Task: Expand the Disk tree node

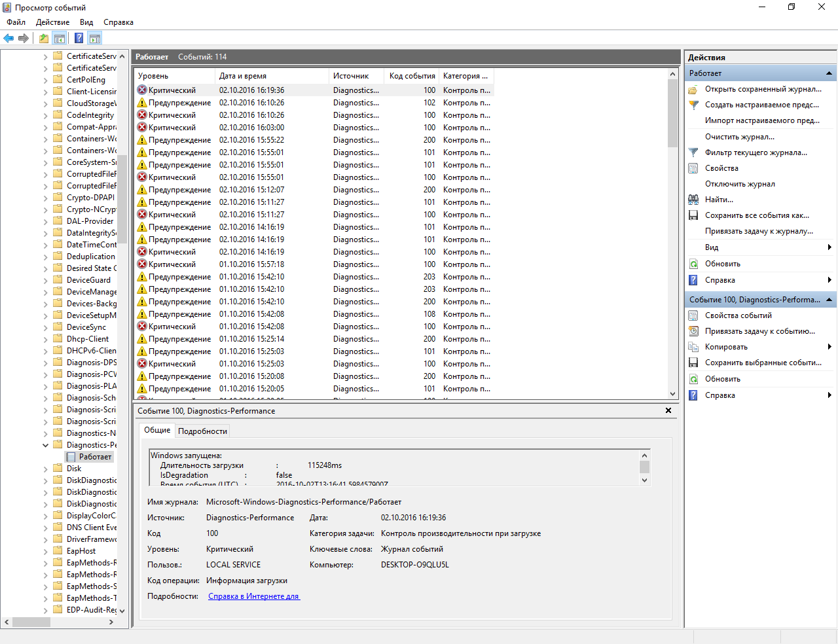Action: tap(46, 469)
